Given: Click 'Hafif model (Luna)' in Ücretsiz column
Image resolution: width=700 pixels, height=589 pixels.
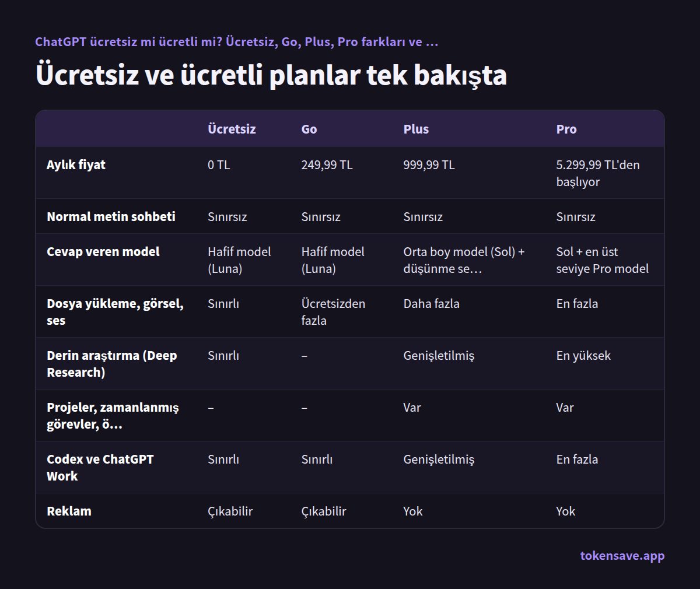Looking at the screenshot, I should coord(239,260).
